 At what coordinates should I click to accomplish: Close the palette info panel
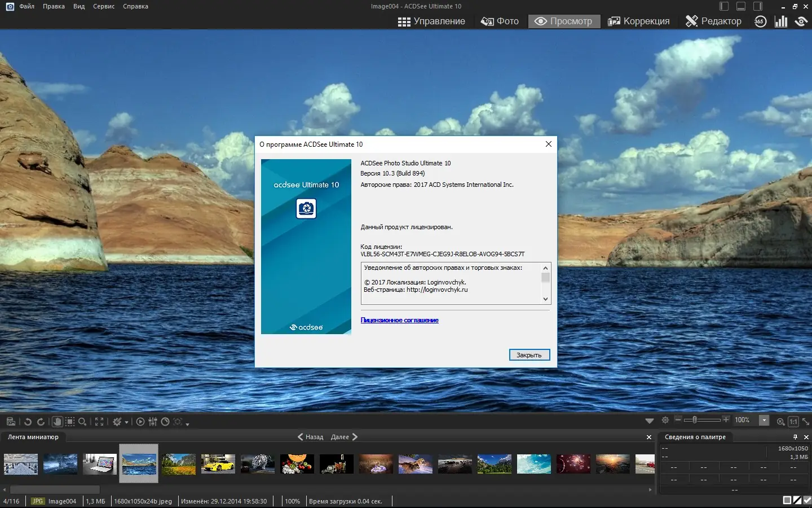tap(806, 437)
